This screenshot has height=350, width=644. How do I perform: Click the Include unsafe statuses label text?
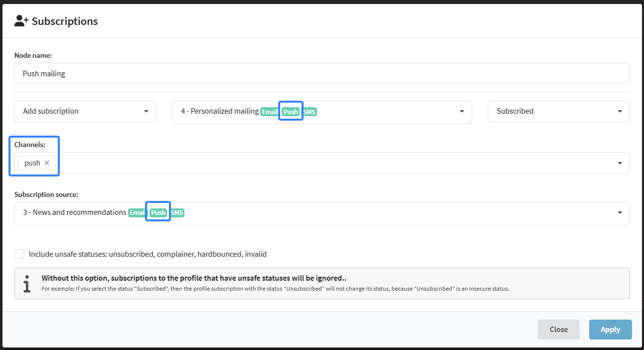(148, 254)
